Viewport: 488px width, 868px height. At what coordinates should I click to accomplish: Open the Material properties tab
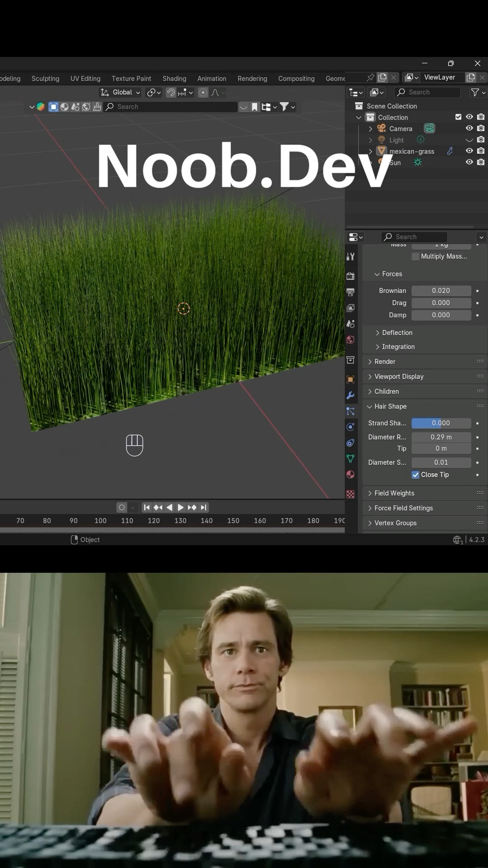click(350, 474)
